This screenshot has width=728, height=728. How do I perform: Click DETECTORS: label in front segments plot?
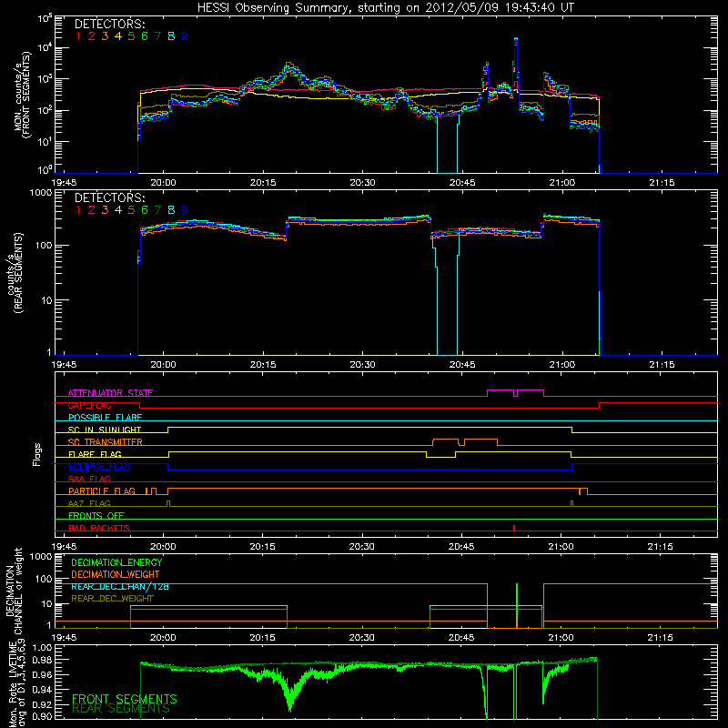click(110, 25)
